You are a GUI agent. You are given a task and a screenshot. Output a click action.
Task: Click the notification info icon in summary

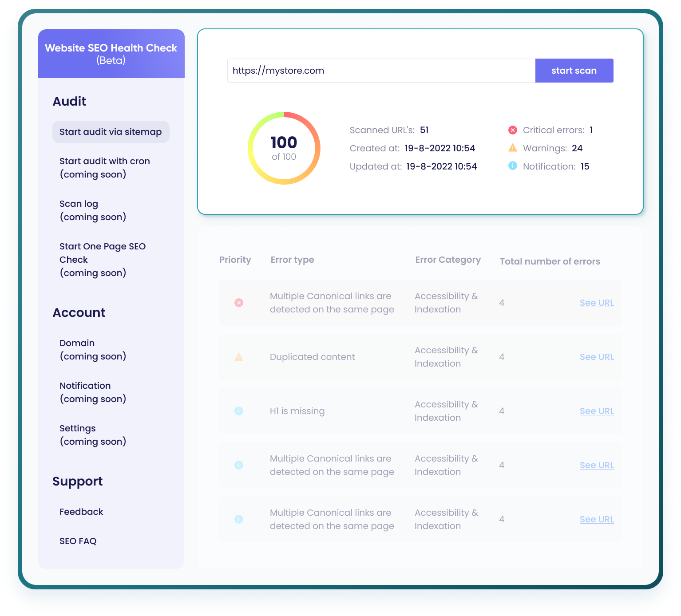tap(513, 166)
